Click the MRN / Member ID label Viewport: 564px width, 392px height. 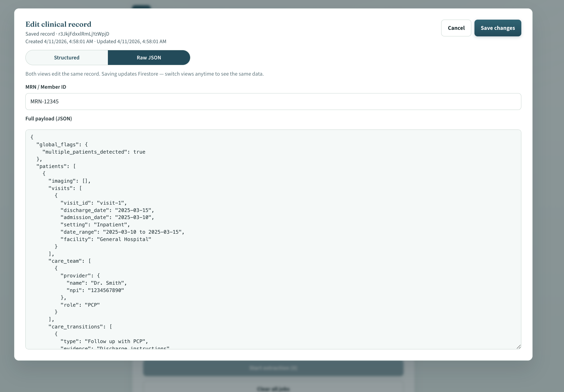[x=46, y=87]
